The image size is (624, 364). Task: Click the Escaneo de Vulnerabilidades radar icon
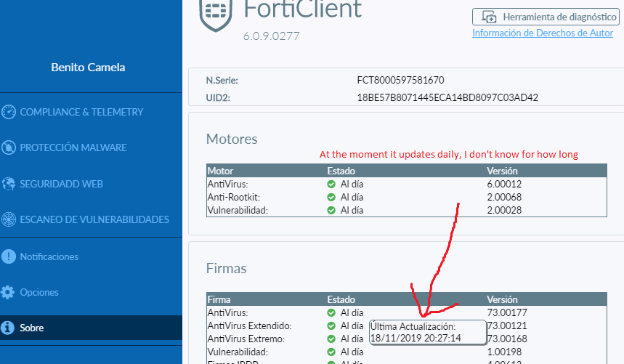pos(9,219)
